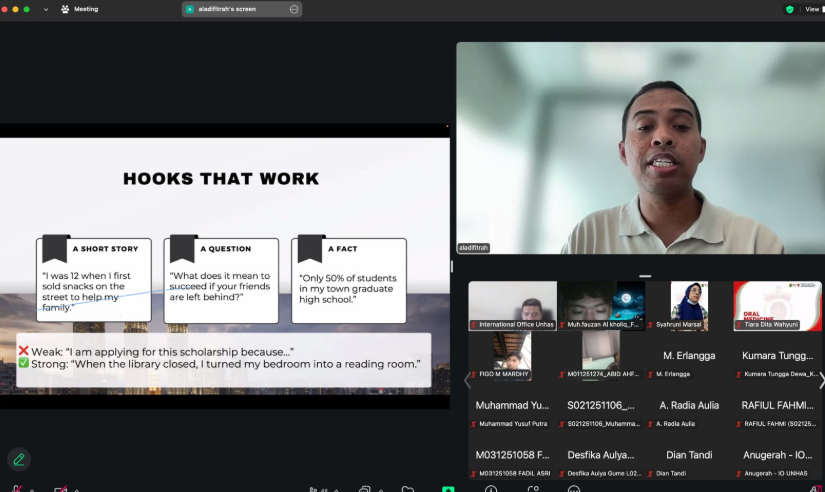
Task: Click muted mic icon on International Office Unhas tile
Action: pos(474,325)
